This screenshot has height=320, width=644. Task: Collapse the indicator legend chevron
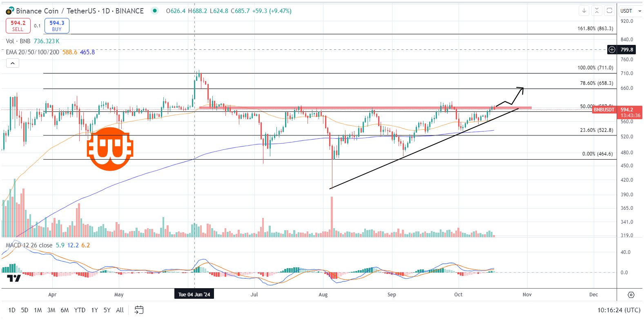tap(12, 63)
